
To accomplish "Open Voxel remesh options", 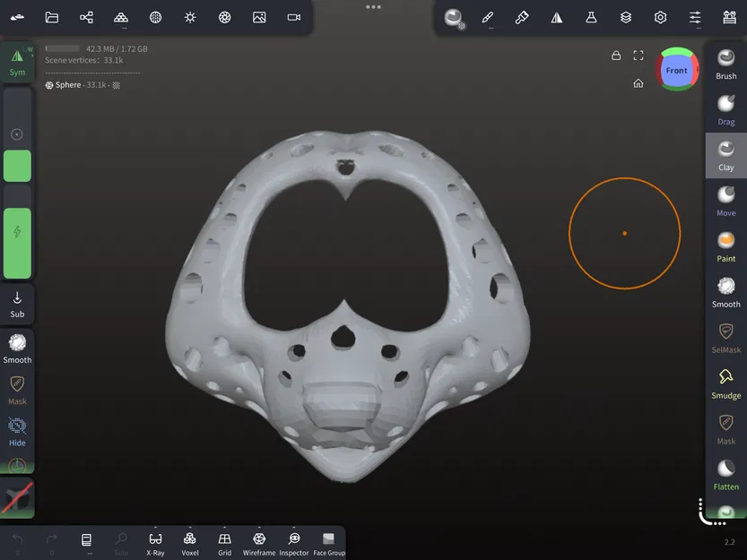I will (189, 544).
